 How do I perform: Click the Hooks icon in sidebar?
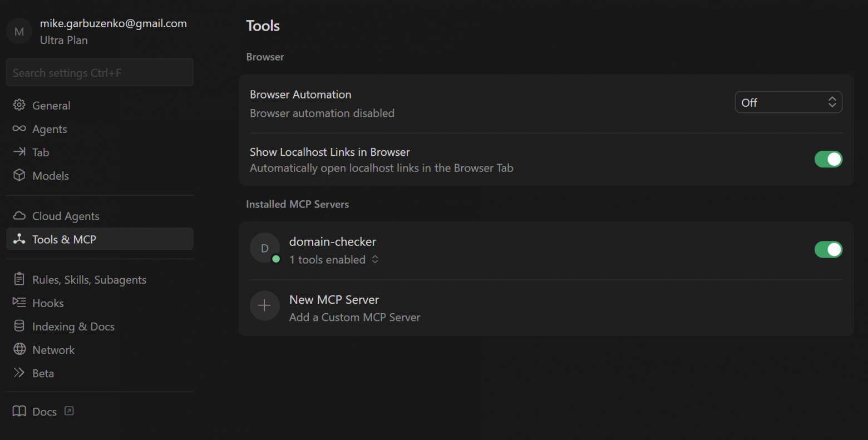tap(19, 303)
